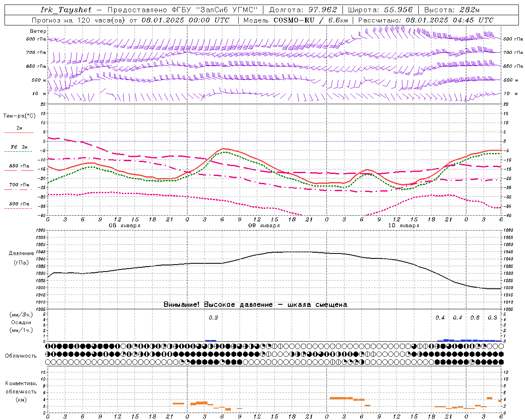This screenshot has width=525, height=420.
Task: Click the dashed 500 гПа temperature legend sample
Action: (18, 208)
